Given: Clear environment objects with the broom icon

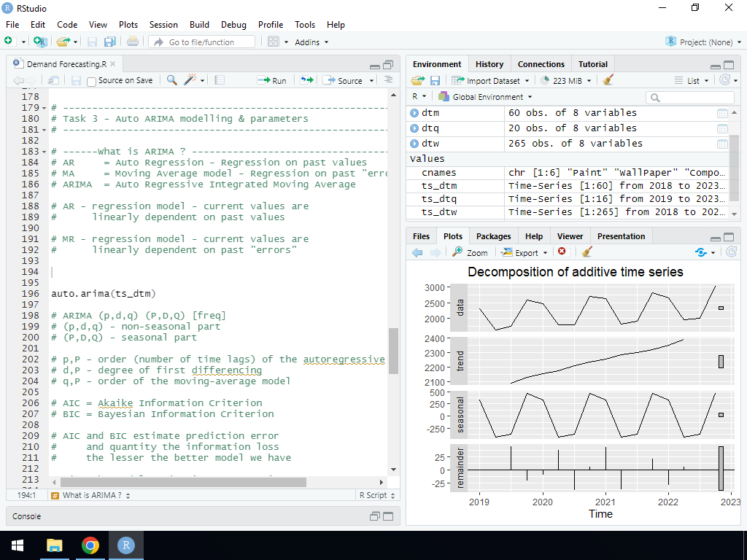Looking at the screenshot, I should (608, 80).
